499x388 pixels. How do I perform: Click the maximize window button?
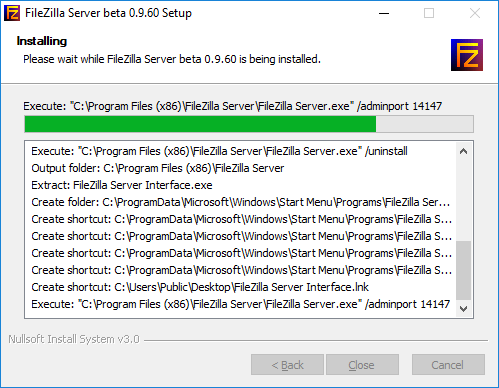429,13
